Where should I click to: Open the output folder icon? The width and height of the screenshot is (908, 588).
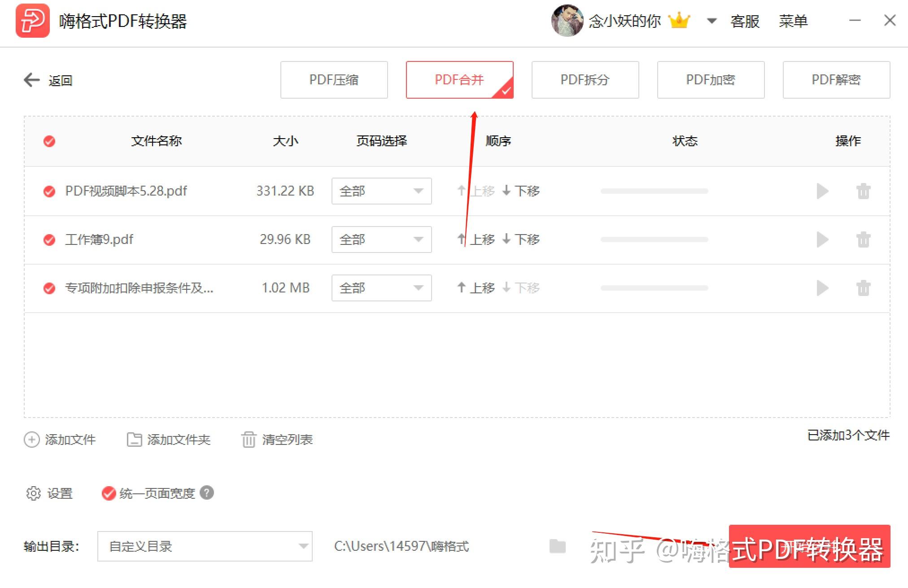(x=558, y=546)
